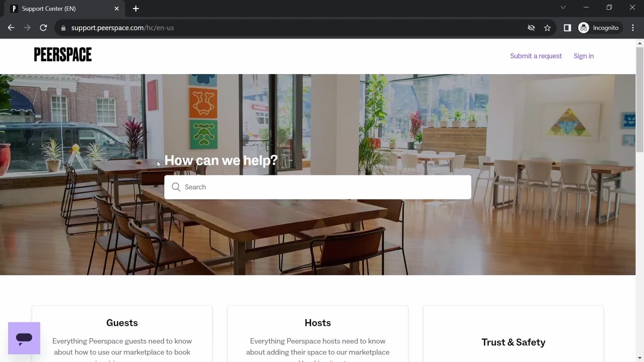Expand the three-dot browser menu
Screen dimensions: 644x362
633,28
